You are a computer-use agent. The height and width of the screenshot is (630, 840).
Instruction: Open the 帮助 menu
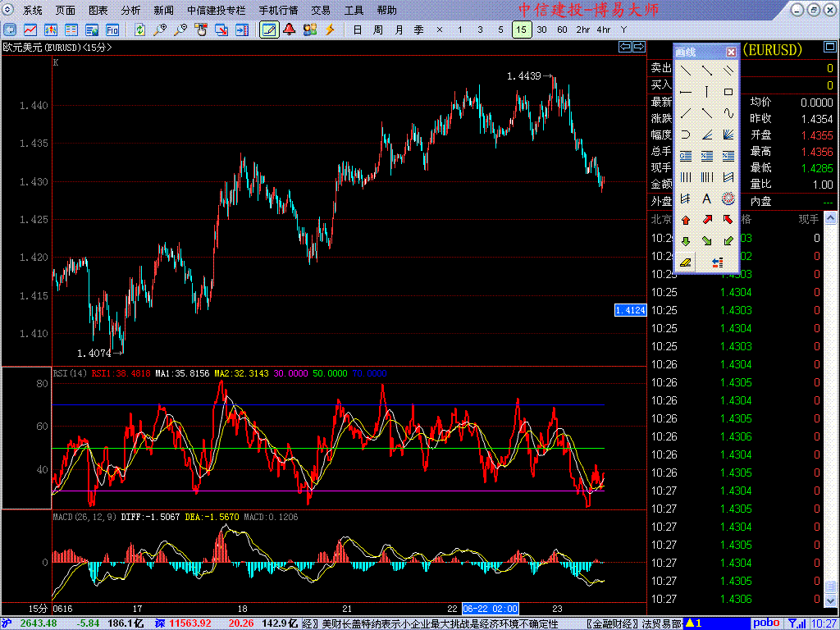coord(387,10)
